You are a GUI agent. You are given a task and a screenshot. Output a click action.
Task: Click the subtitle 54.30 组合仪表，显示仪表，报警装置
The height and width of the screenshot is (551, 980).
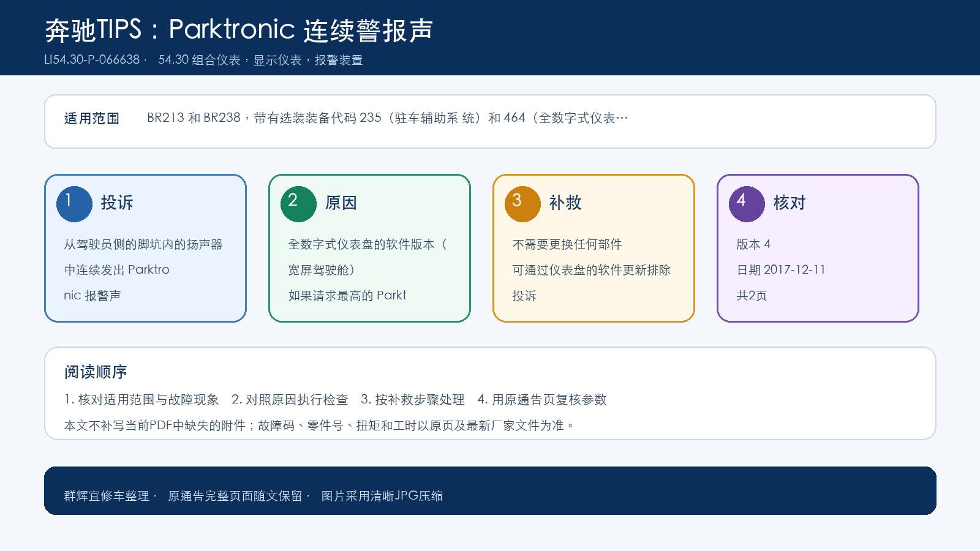coord(260,60)
